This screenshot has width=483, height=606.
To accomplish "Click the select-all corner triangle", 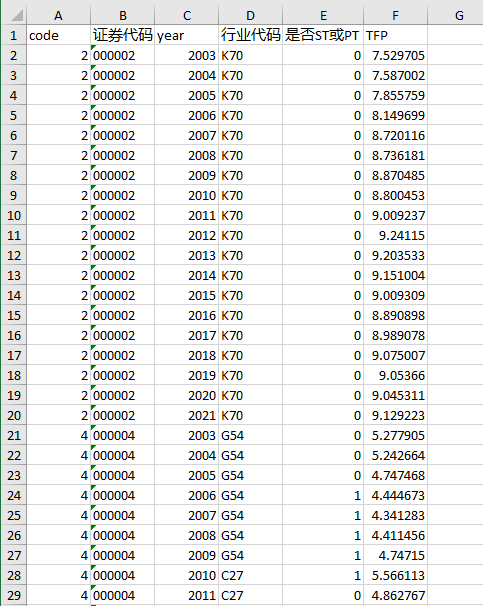I will point(14,15).
